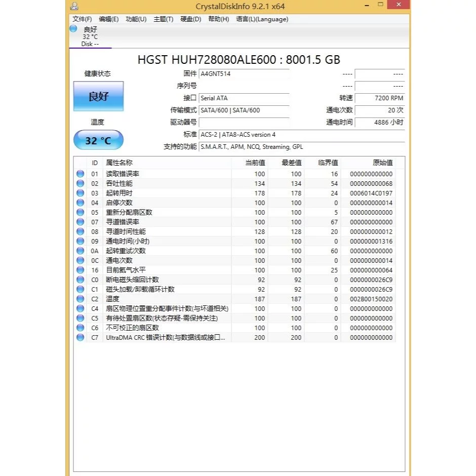Screen dimensions: 476x476
Task: Open the 主题(T) menu
Action: click(x=163, y=19)
